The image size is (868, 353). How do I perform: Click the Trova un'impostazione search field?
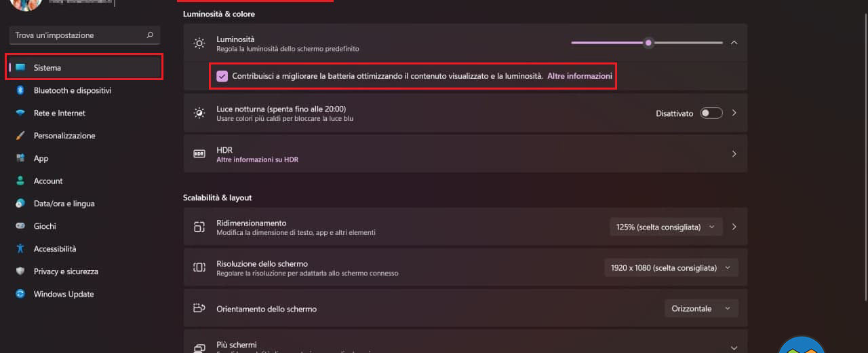click(x=85, y=35)
